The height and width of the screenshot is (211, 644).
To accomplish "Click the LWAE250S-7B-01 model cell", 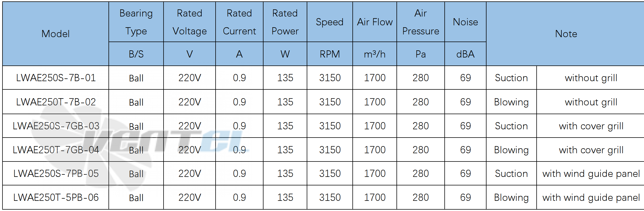I will point(56,78).
